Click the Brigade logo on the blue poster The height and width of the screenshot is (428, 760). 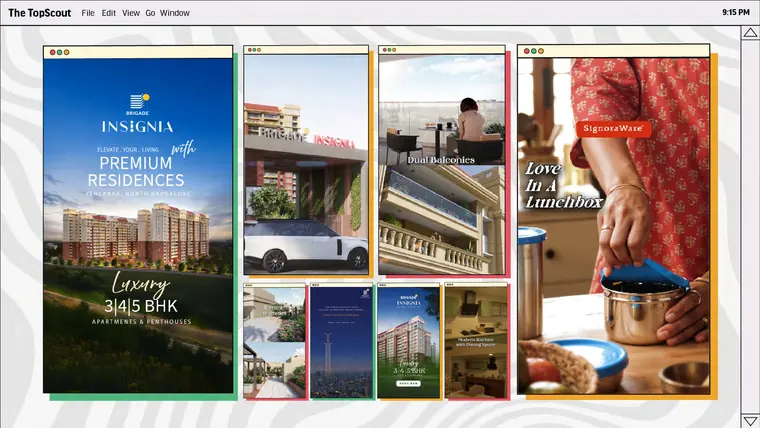tap(138, 104)
